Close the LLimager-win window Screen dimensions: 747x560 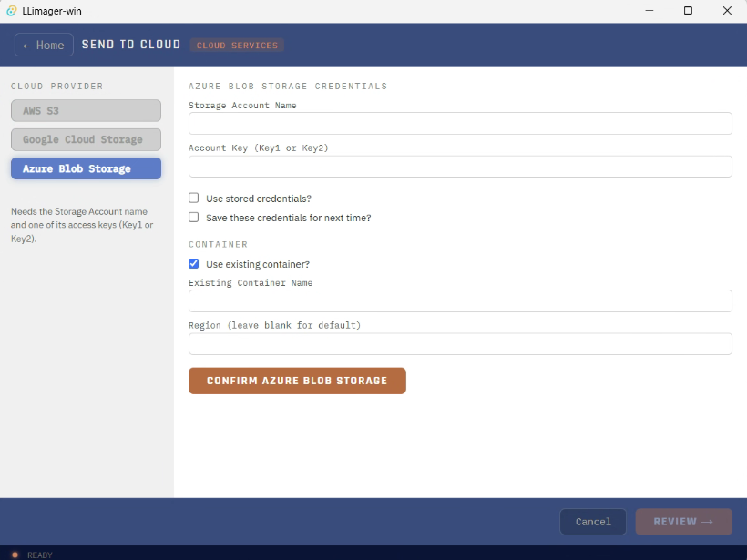coord(727,11)
